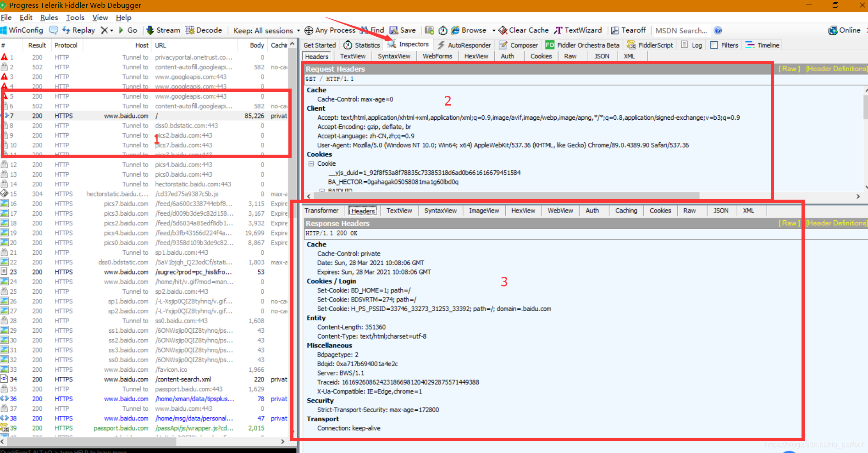Select session 34 /content-search.xml row

click(144, 379)
